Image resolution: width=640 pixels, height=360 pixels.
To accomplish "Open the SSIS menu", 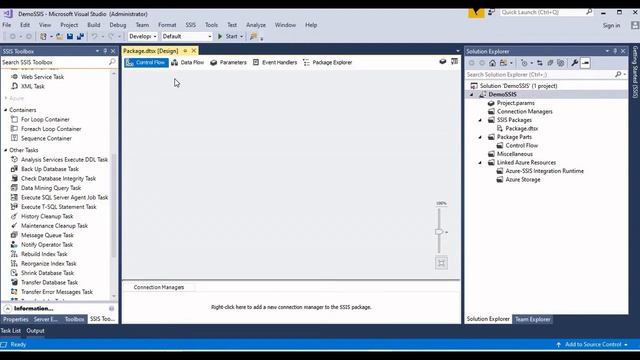I will (191, 25).
